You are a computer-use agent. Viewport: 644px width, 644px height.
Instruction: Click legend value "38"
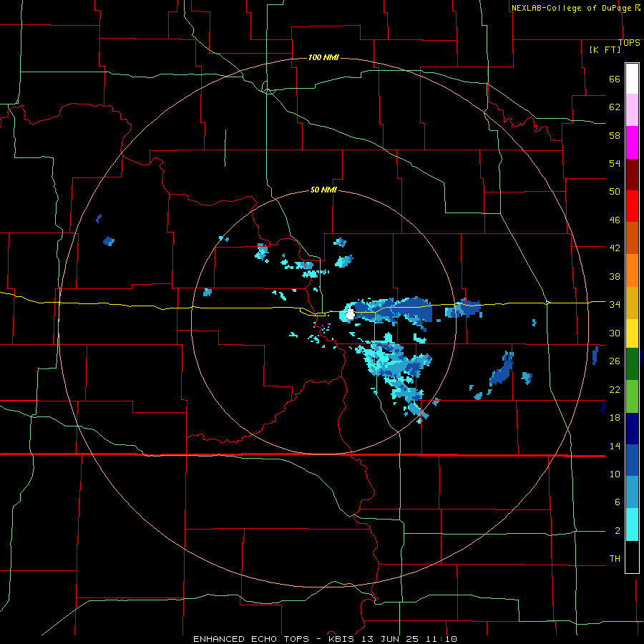(x=615, y=276)
